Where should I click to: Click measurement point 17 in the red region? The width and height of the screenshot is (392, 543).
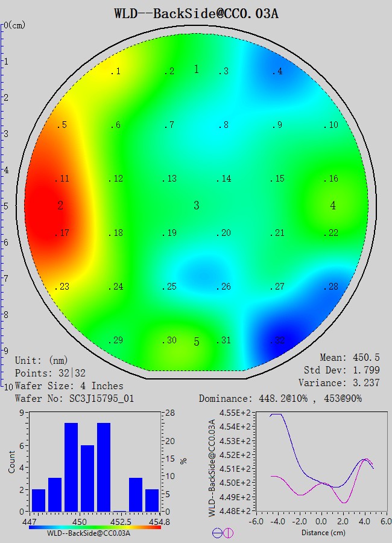pyautogui.click(x=63, y=233)
